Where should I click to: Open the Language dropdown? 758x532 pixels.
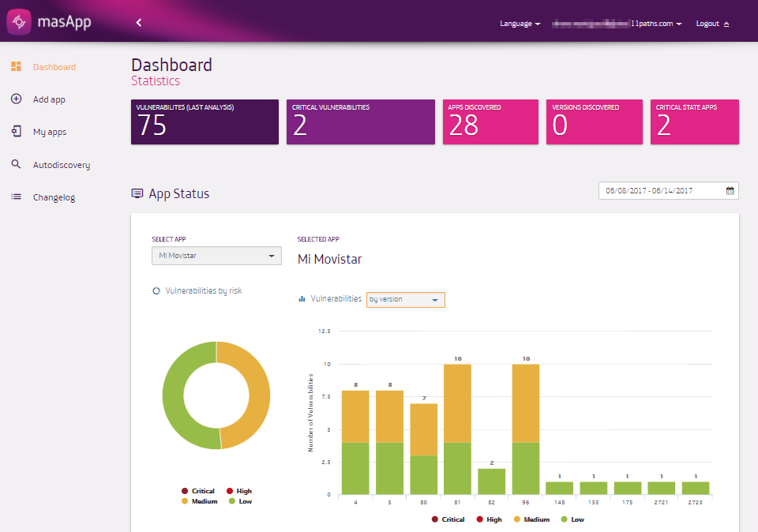[x=520, y=24]
